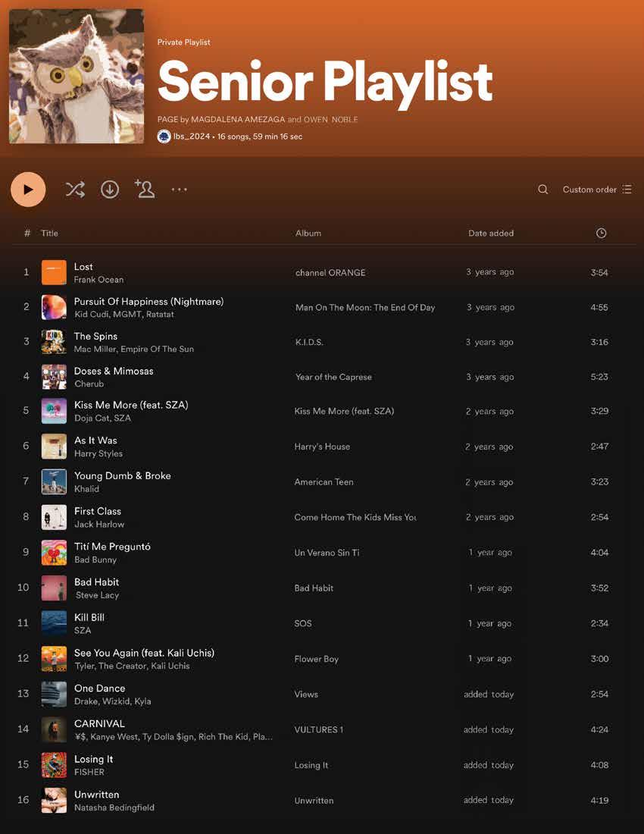This screenshot has height=834, width=644.
Task: Select the song title CARNIVAL
Action: [99, 723]
